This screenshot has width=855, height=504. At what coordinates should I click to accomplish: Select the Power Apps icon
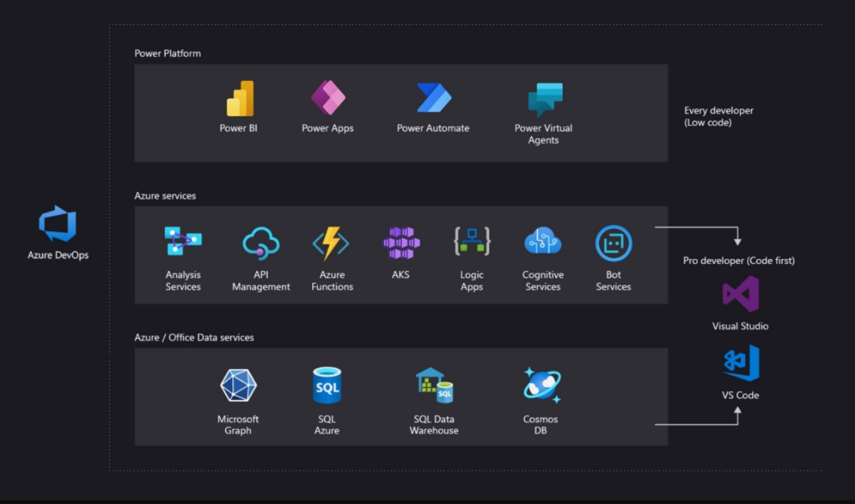(328, 97)
